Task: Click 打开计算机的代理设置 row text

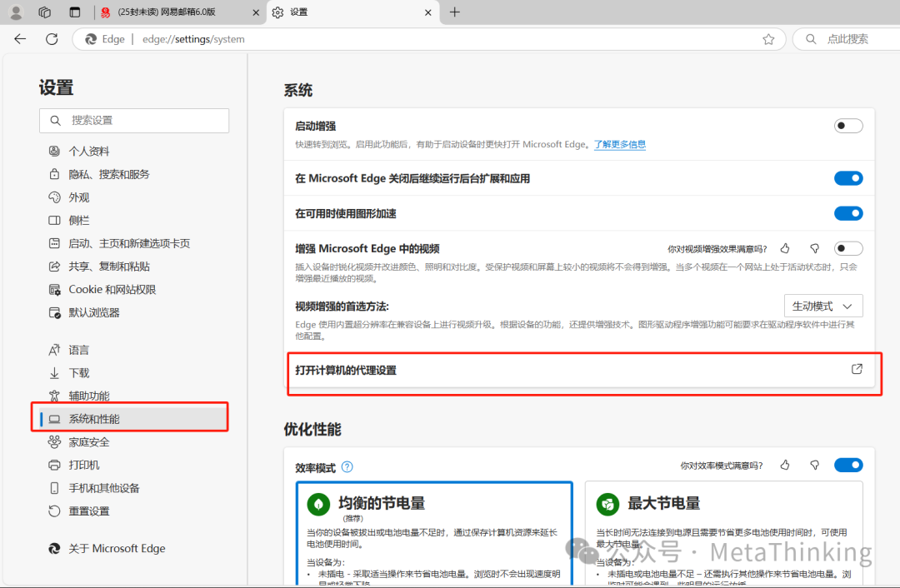Action: click(346, 371)
